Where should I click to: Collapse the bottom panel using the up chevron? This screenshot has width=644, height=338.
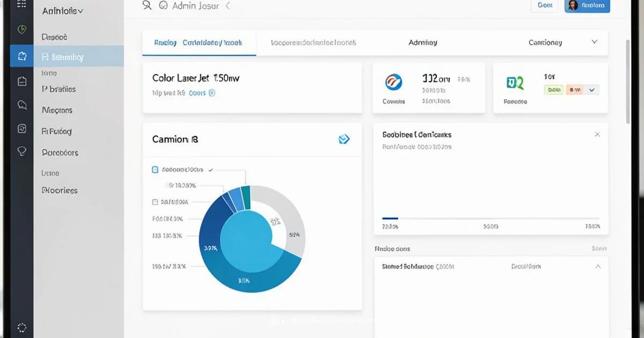tap(598, 266)
